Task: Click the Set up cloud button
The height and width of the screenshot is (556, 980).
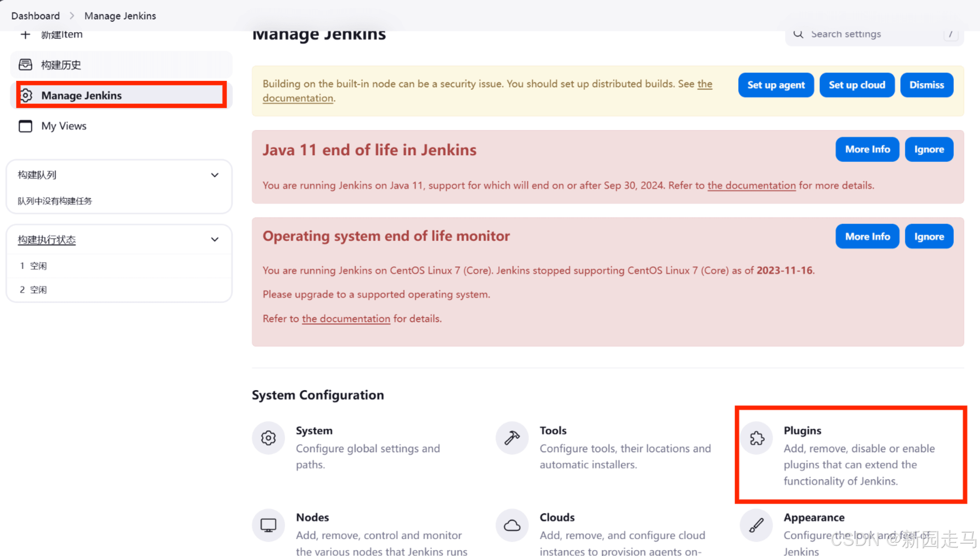Action: [857, 85]
